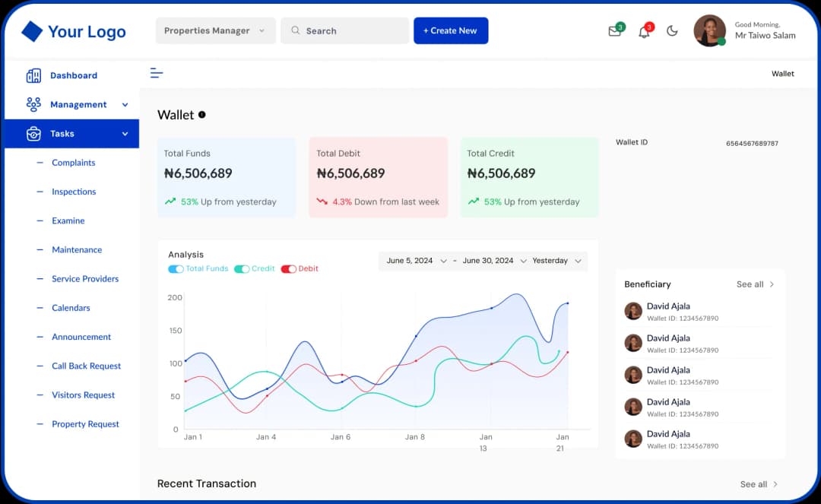Screen dimensions: 821x504
Task: Open the Properties Manager dropdown
Action: coord(215,30)
